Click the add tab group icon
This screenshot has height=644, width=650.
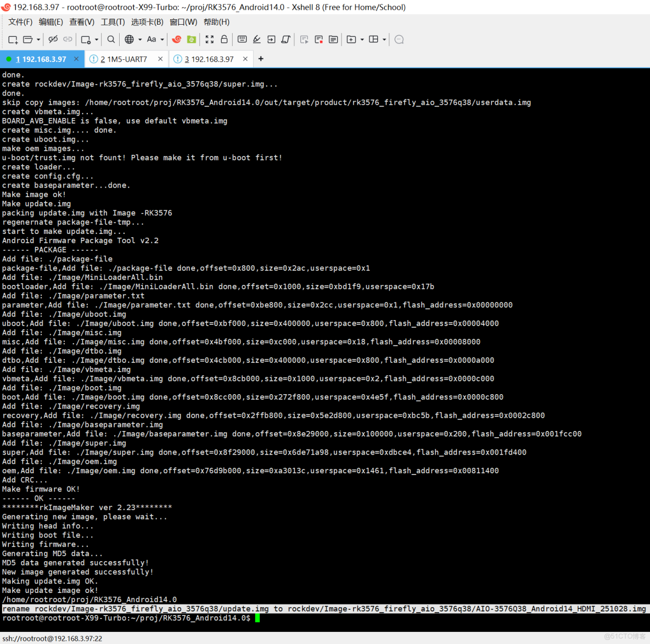351,40
